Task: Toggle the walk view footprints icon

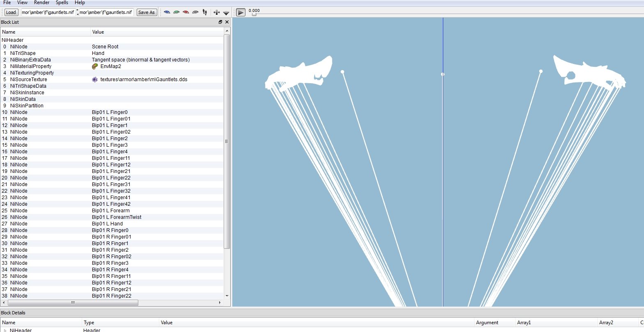Action: 205,12
